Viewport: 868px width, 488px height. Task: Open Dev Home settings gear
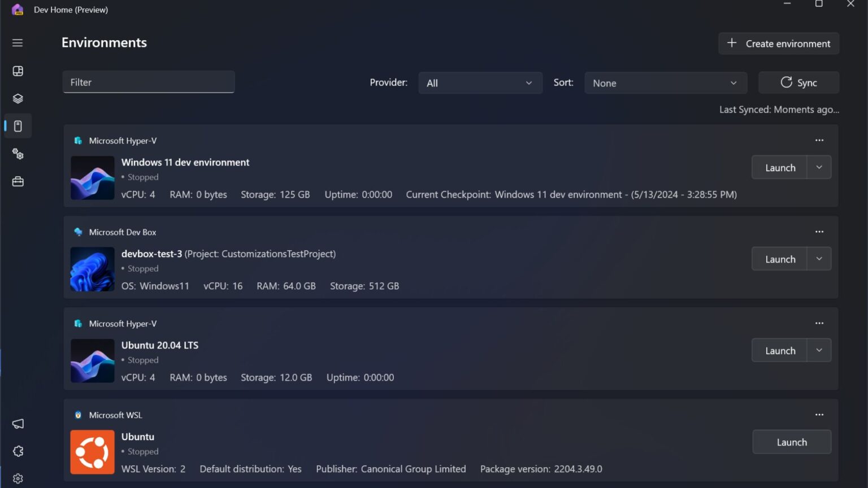(18, 478)
